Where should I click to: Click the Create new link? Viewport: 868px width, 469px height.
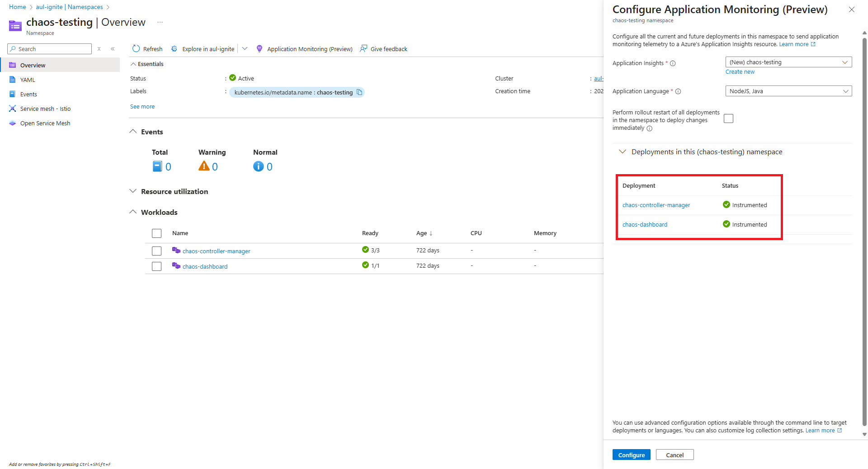point(740,72)
